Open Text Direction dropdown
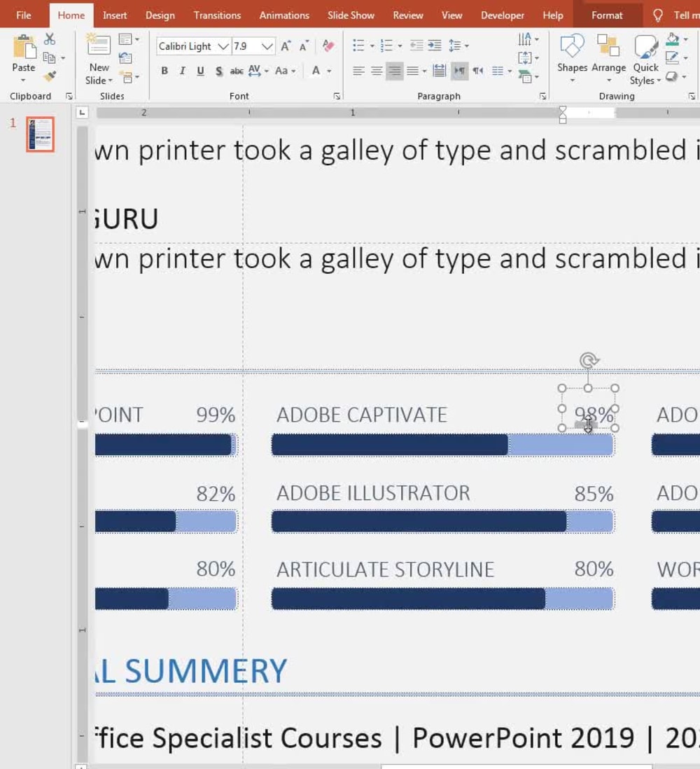This screenshot has height=769, width=700. click(x=528, y=39)
